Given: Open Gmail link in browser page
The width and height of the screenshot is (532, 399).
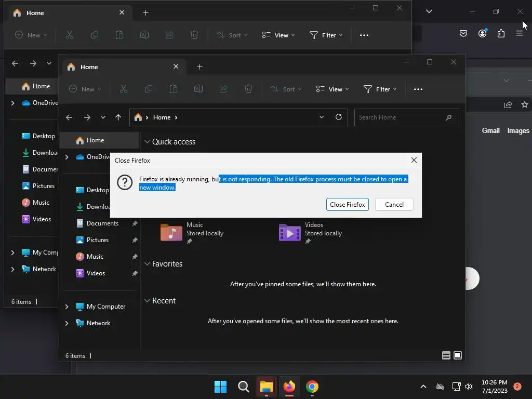Looking at the screenshot, I should coord(490,130).
